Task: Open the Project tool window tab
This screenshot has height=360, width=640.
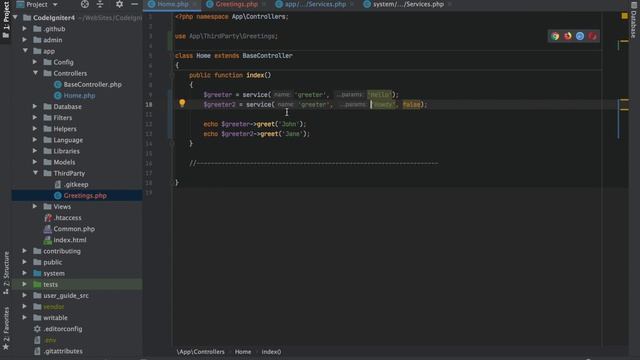Action: pyautogui.click(x=6, y=20)
